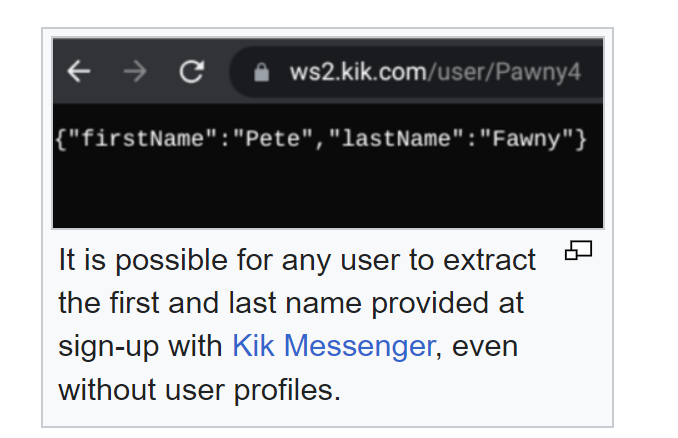
Task: Open the Kik Messenger link
Action: click(334, 346)
